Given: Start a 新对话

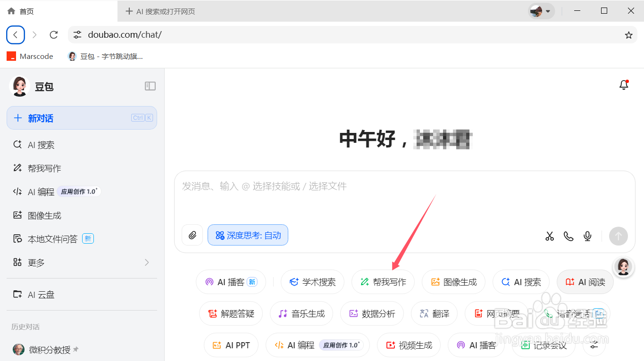Looking at the screenshot, I should click(82, 118).
